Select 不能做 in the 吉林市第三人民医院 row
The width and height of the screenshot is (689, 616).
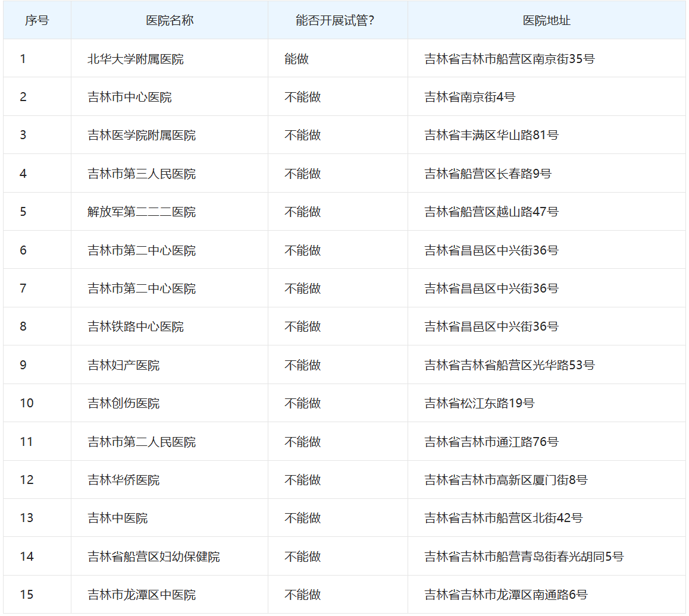303,174
